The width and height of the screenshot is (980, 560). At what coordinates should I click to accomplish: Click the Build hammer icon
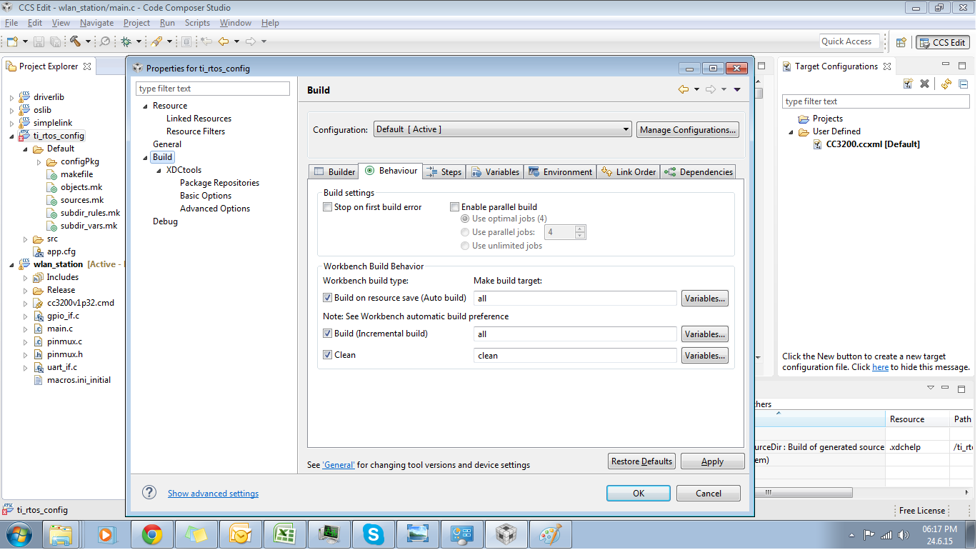pyautogui.click(x=75, y=42)
